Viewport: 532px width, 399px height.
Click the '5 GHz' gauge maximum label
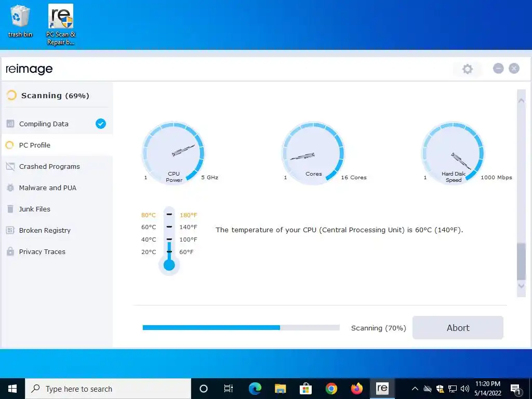click(x=210, y=178)
